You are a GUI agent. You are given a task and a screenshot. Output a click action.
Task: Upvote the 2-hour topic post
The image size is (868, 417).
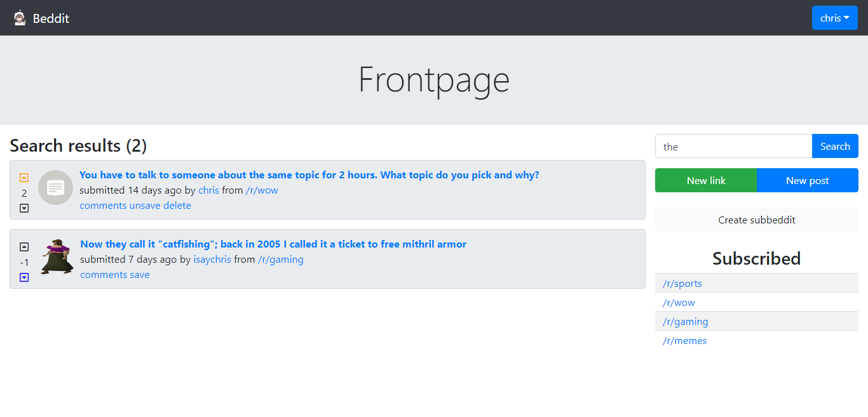tap(24, 178)
